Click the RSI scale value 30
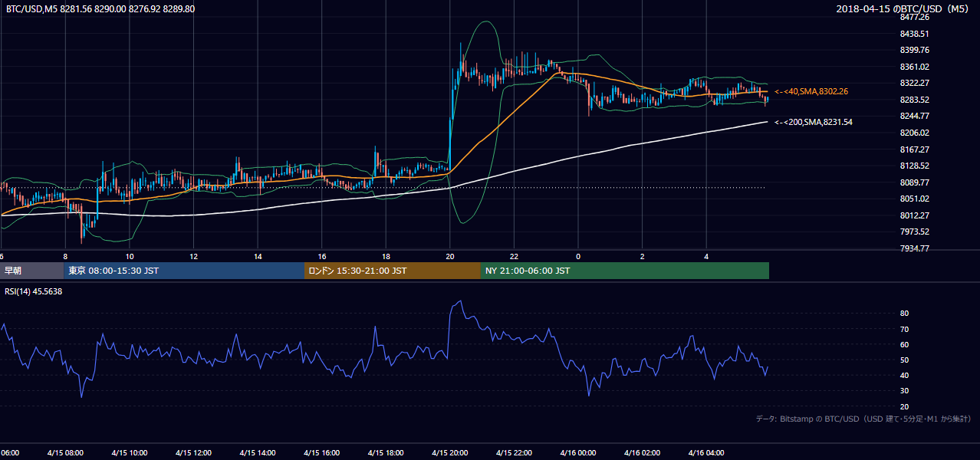This screenshot has height=460, width=980. pyautogui.click(x=904, y=391)
